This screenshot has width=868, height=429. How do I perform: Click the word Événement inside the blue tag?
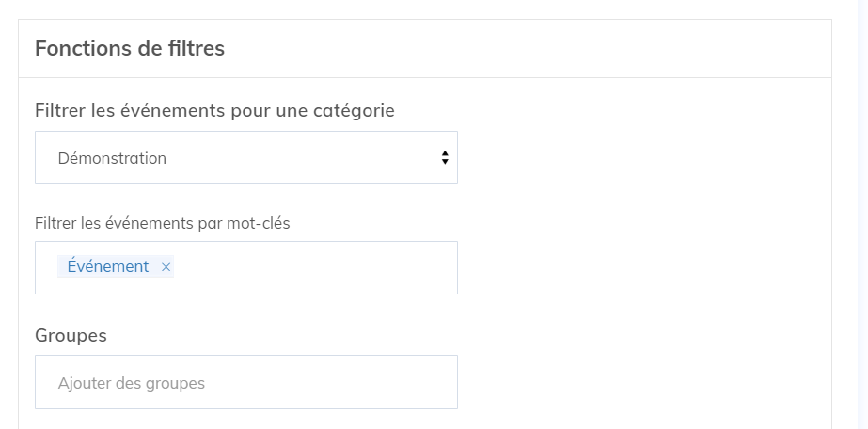107,267
